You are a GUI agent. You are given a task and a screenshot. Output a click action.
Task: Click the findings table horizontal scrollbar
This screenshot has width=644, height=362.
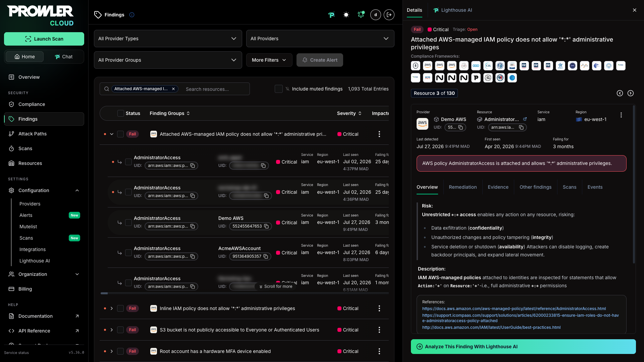(104, 293)
